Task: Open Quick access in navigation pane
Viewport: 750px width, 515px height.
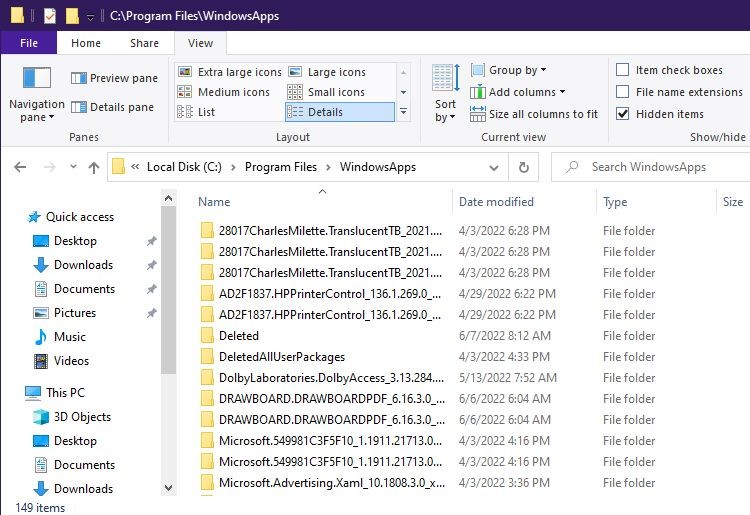Action: coord(70,217)
